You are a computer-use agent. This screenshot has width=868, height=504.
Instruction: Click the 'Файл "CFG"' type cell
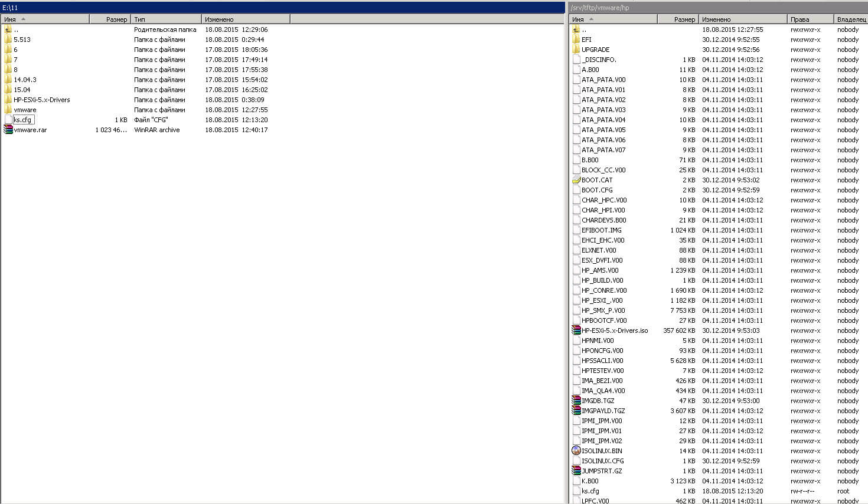coord(151,120)
